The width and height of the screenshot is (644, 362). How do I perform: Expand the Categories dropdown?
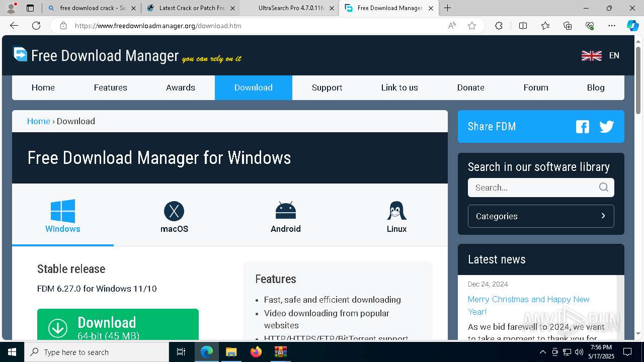point(541,216)
